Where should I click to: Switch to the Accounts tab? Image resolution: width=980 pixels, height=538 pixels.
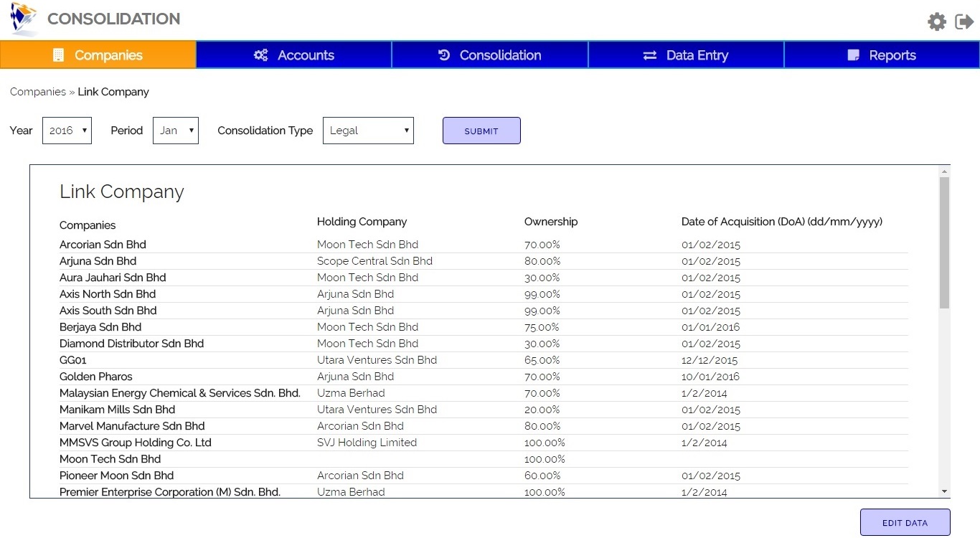(x=294, y=55)
